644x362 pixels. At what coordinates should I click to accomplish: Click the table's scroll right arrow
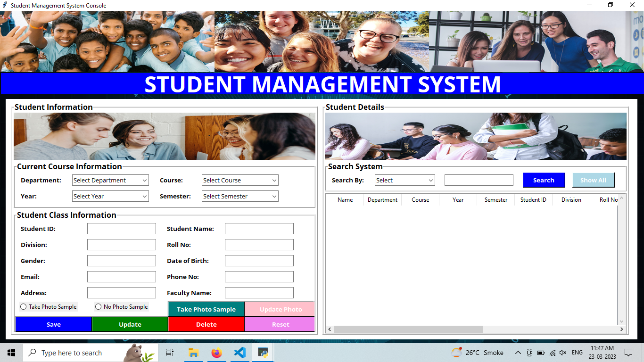click(x=622, y=329)
